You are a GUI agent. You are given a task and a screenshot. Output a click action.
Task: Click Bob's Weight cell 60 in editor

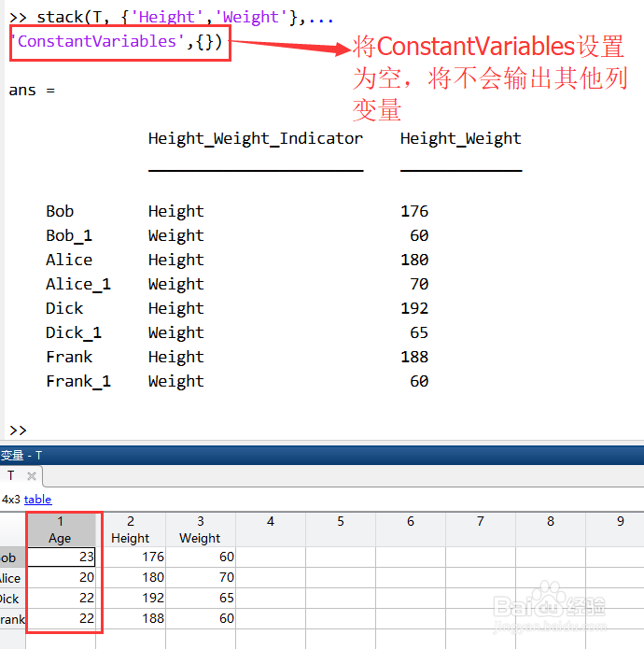(201, 557)
